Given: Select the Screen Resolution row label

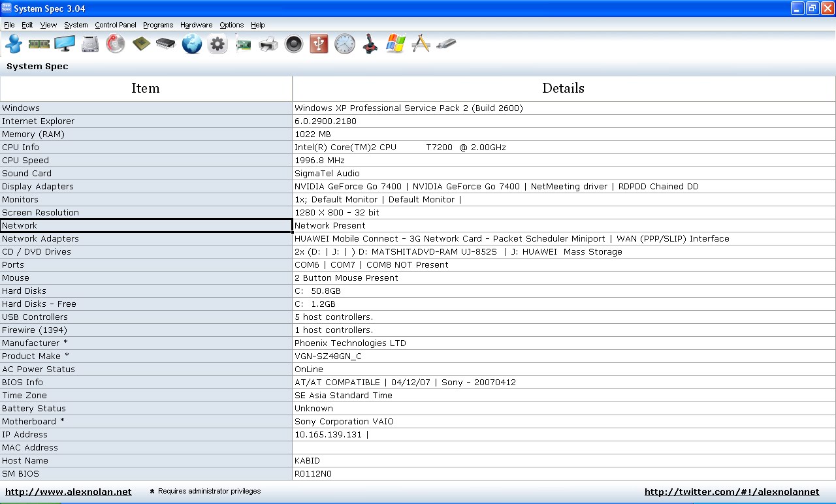Looking at the screenshot, I should (x=40, y=213).
